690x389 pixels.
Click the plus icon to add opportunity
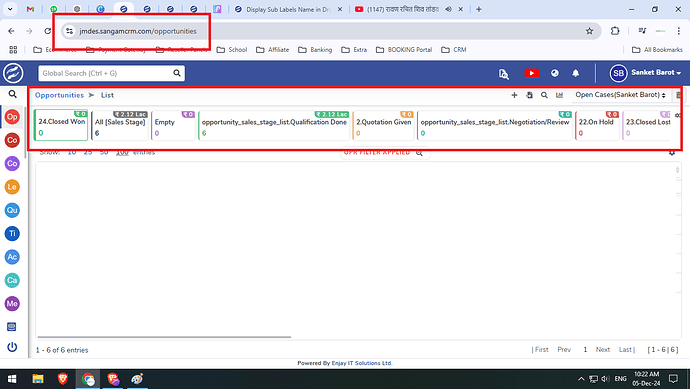coord(514,95)
